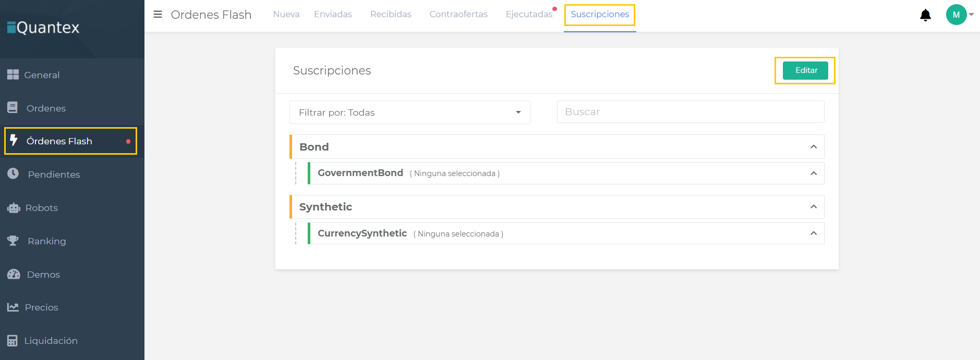Open the Ejecutadas tab
The width and height of the screenshot is (980, 360).
pos(528,15)
